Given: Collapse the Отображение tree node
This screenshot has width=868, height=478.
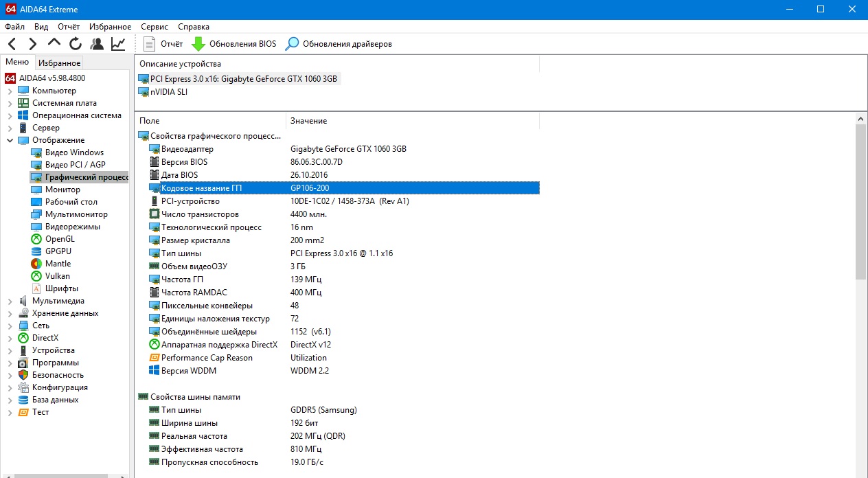Looking at the screenshot, I should coord(10,140).
